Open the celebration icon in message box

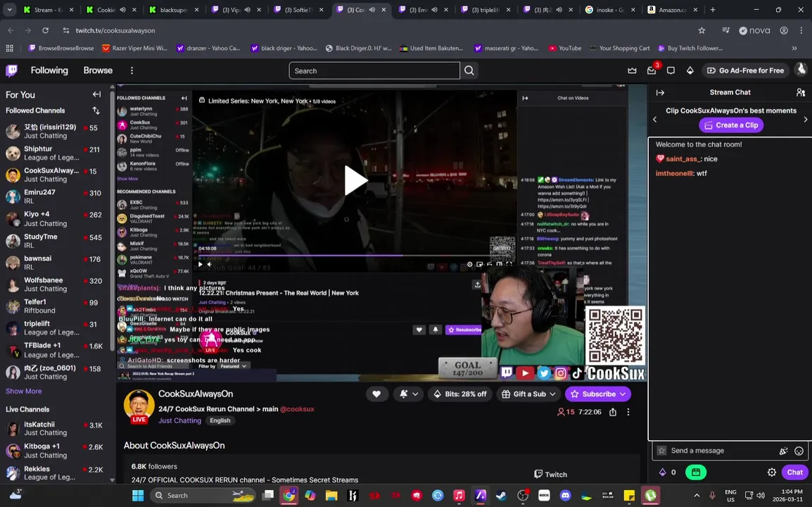pyautogui.click(x=784, y=451)
